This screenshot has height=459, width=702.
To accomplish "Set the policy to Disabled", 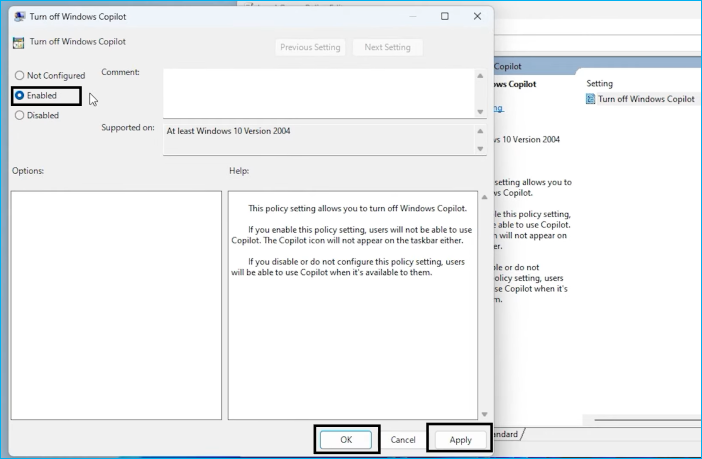I will click(x=20, y=116).
